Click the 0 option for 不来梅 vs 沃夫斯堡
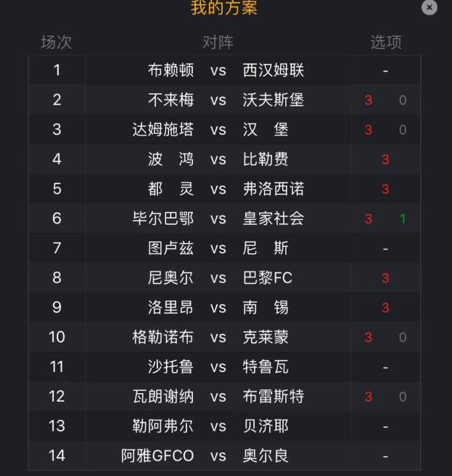The height and width of the screenshot is (476, 452). (x=403, y=100)
